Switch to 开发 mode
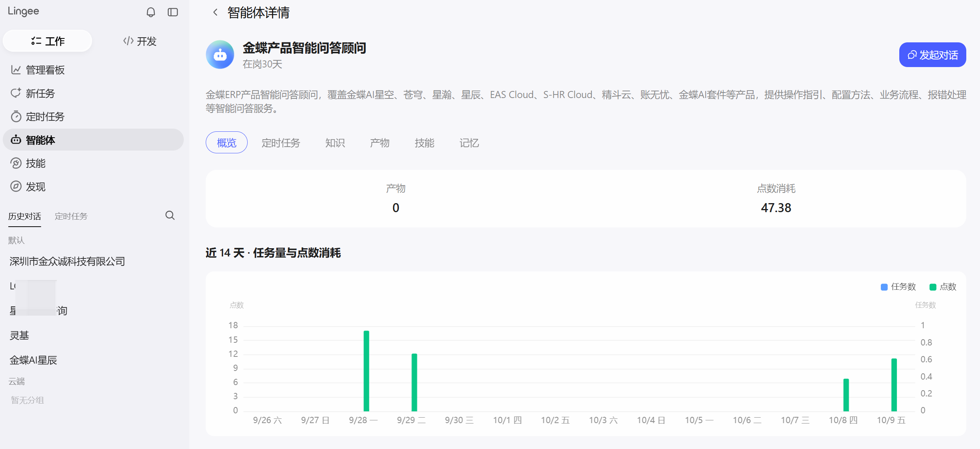Screen dimensions: 980x449 [139, 41]
